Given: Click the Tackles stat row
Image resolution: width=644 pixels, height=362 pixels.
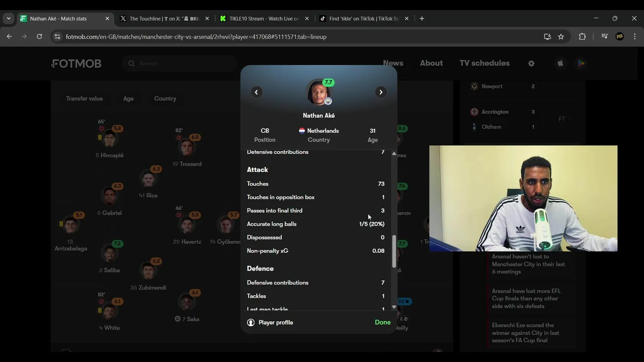Looking at the screenshot, I should [x=315, y=296].
